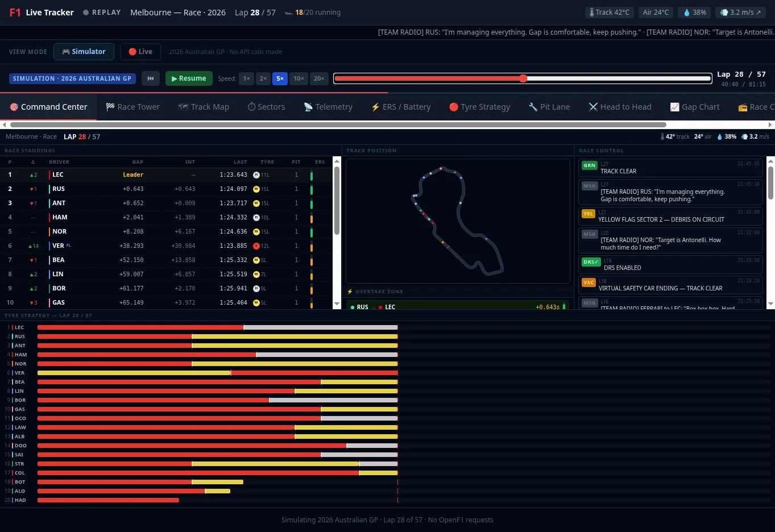Restart simulation with the rewind button
This screenshot has width=775, height=532.
pos(151,78)
